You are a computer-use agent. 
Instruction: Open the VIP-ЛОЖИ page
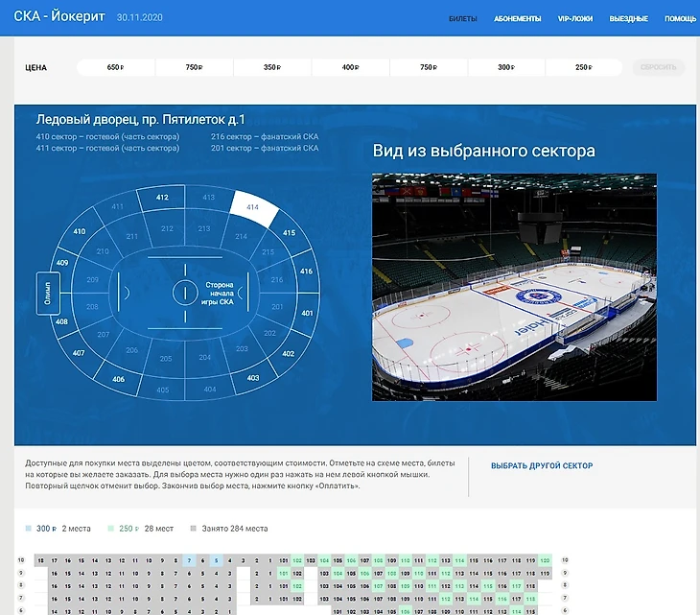pyautogui.click(x=575, y=19)
